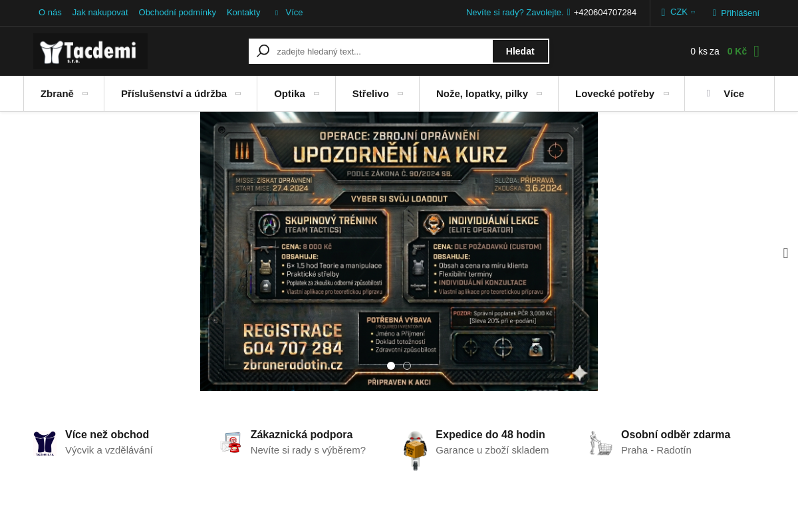The height and width of the screenshot is (532, 798).
Task: Open the shopping cart icon
Action: (756, 51)
